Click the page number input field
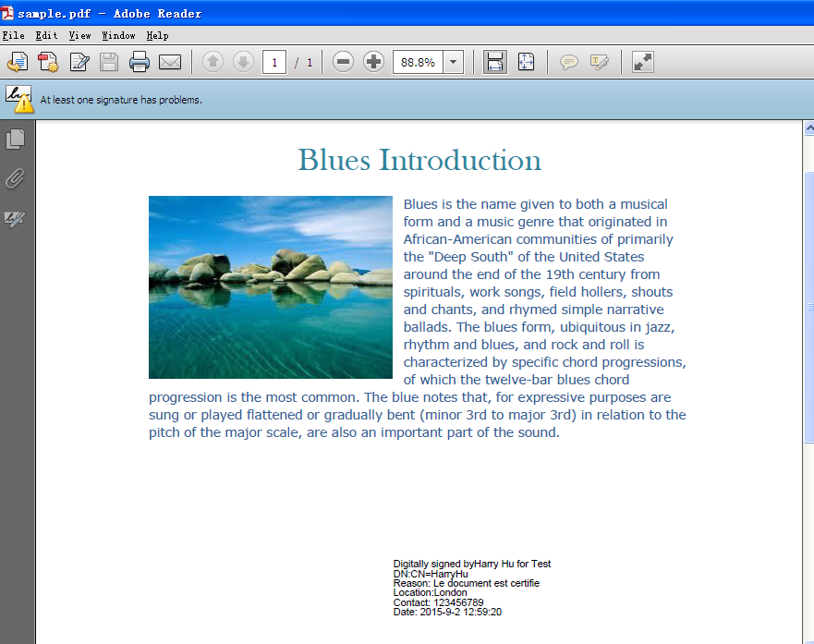The image size is (814, 644). pos(274,62)
